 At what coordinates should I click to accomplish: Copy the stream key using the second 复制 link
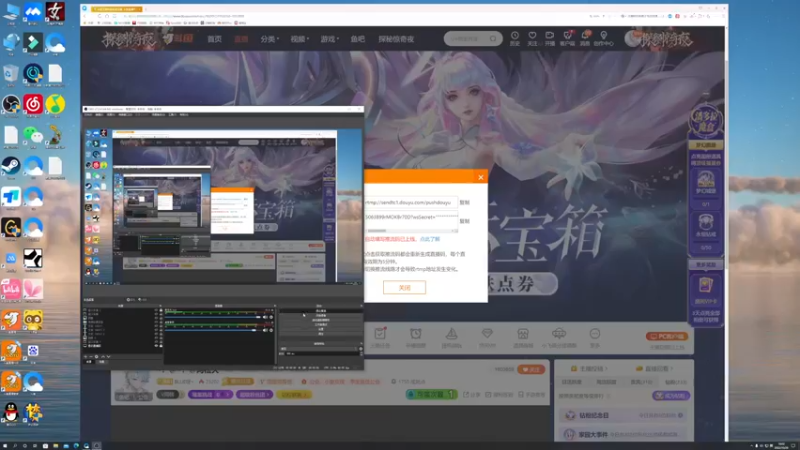pyautogui.click(x=464, y=221)
